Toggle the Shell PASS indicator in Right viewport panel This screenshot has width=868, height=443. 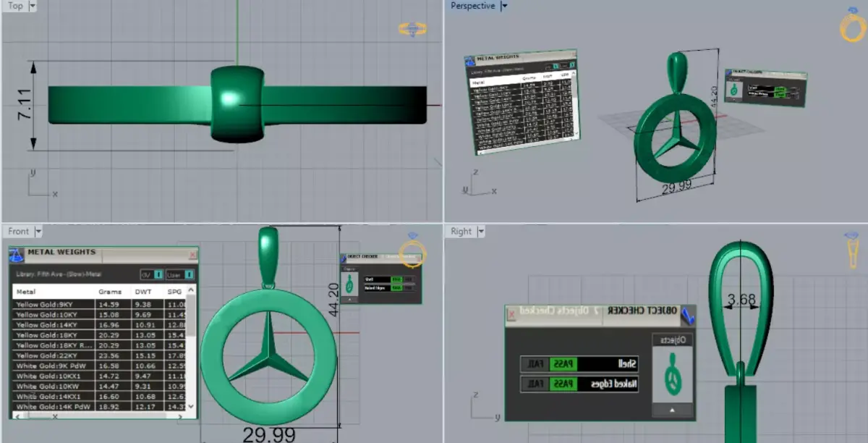pyautogui.click(x=563, y=363)
